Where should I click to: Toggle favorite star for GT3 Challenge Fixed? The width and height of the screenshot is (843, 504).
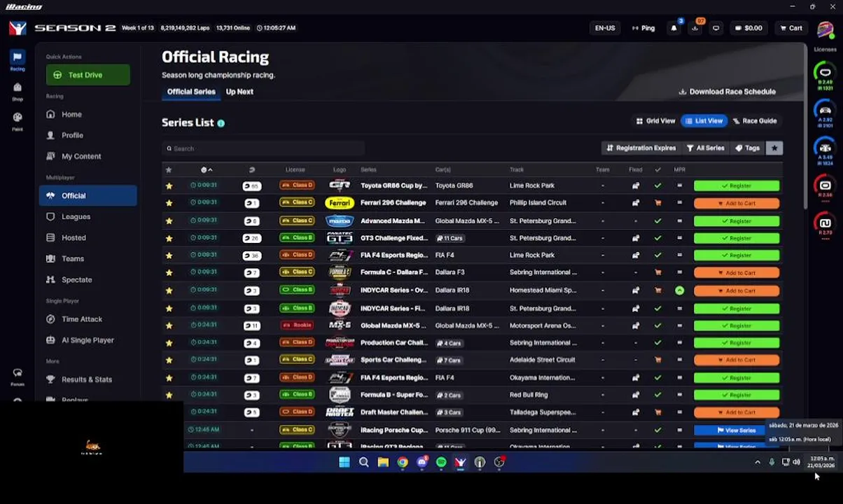[169, 238]
